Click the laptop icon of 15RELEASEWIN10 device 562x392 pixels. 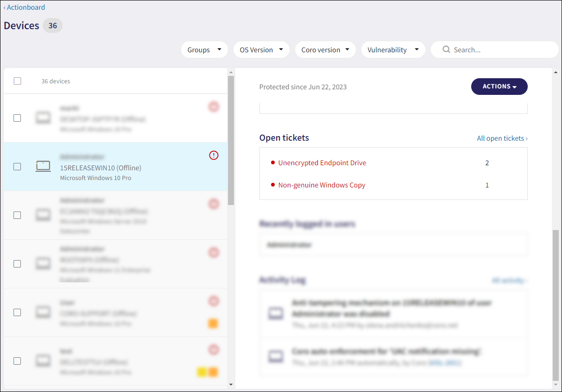[43, 167]
